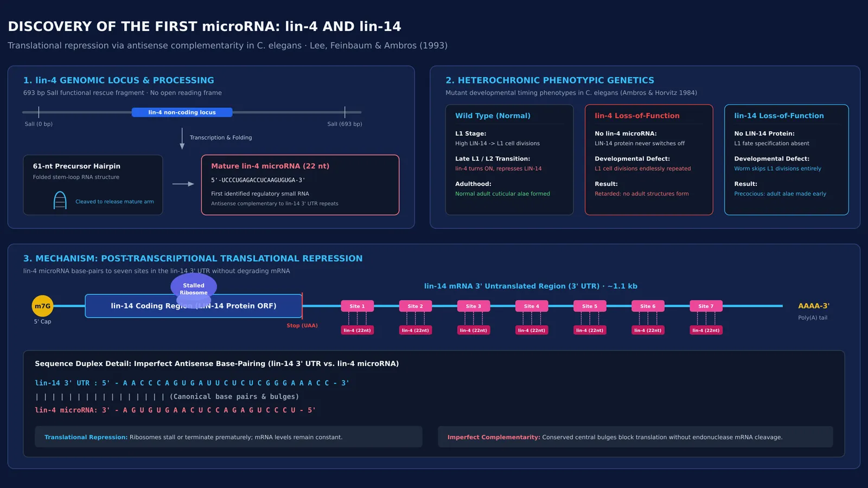Click the Site 3 binding box

tap(473, 306)
